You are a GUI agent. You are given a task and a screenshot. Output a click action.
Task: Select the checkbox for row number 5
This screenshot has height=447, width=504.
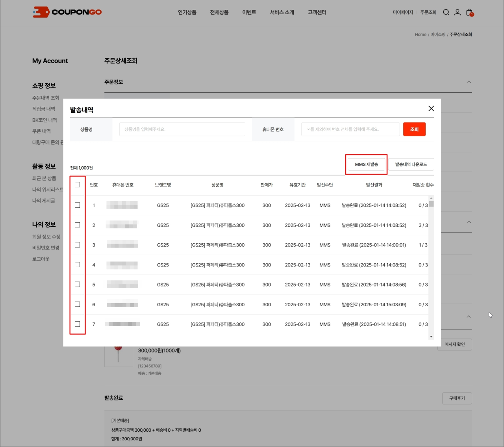point(77,284)
